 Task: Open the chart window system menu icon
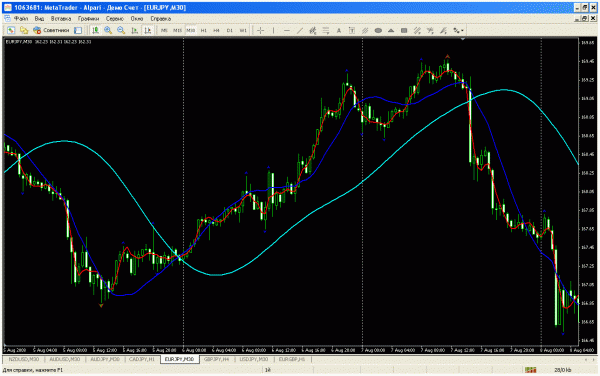7,18
